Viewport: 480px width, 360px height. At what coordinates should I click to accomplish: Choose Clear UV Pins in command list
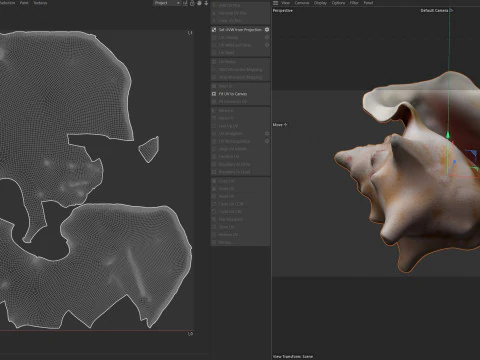[x=240, y=21]
